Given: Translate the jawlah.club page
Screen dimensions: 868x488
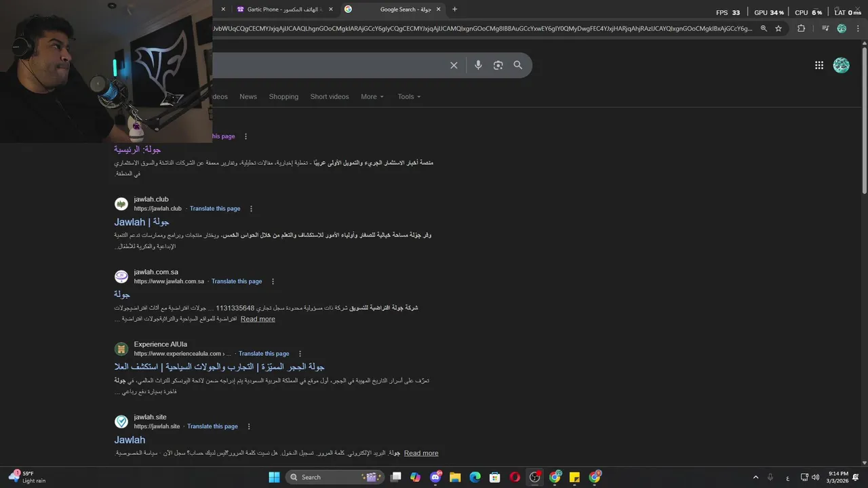Looking at the screenshot, I should [215, 209].
